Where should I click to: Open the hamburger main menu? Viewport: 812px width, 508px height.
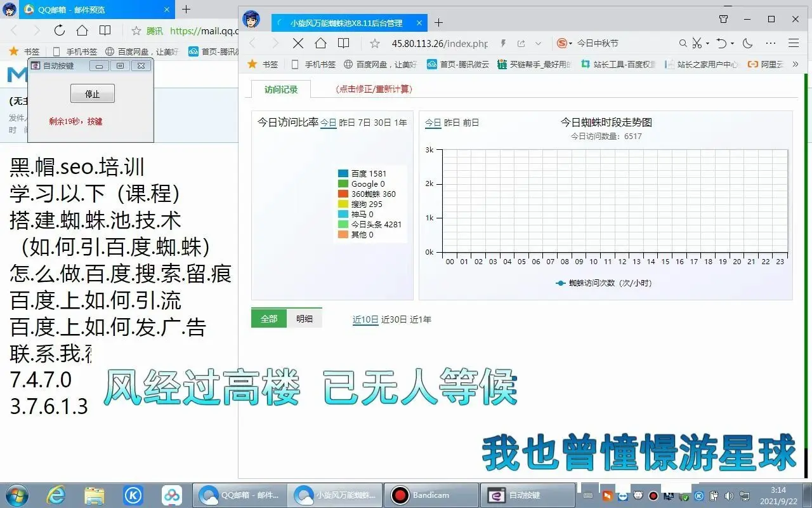(x=794, y=43)
